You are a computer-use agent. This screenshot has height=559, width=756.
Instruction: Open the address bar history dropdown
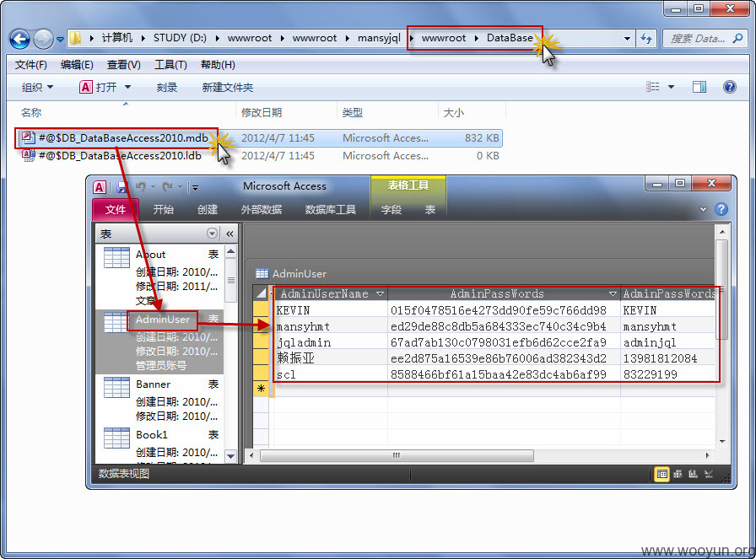click(627, 38)
